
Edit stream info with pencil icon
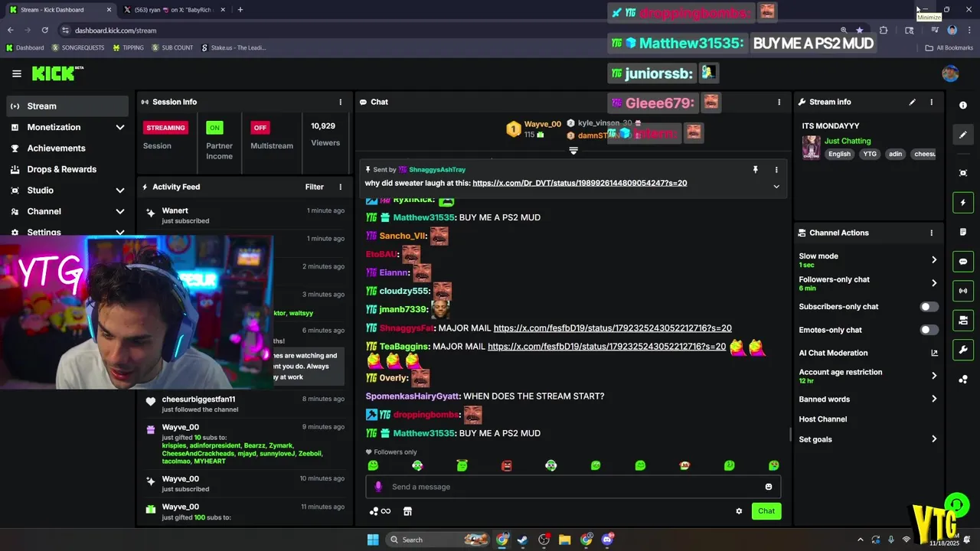click(912, 102)
